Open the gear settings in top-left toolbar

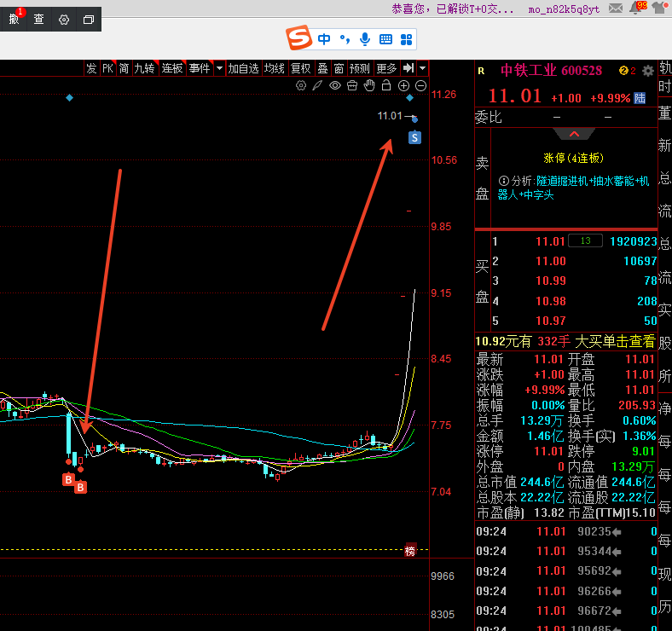[x=64, y=20]
